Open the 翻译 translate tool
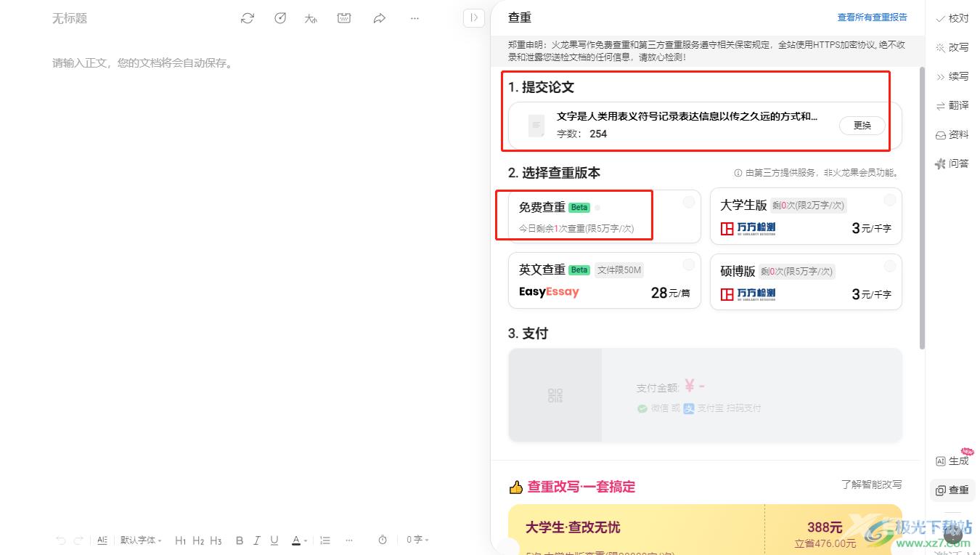980x555 pixels. pos(952,105)
